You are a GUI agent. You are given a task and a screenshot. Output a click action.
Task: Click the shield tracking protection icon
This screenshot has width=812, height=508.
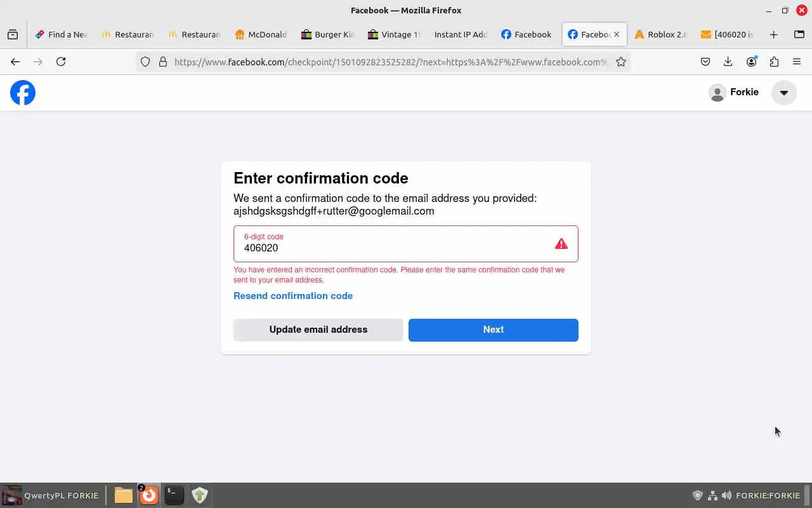click(145, 62)
